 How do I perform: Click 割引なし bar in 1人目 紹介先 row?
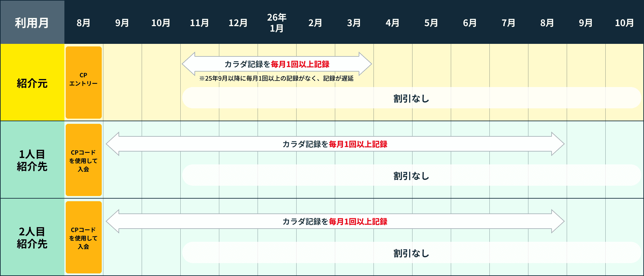point(412,175)
